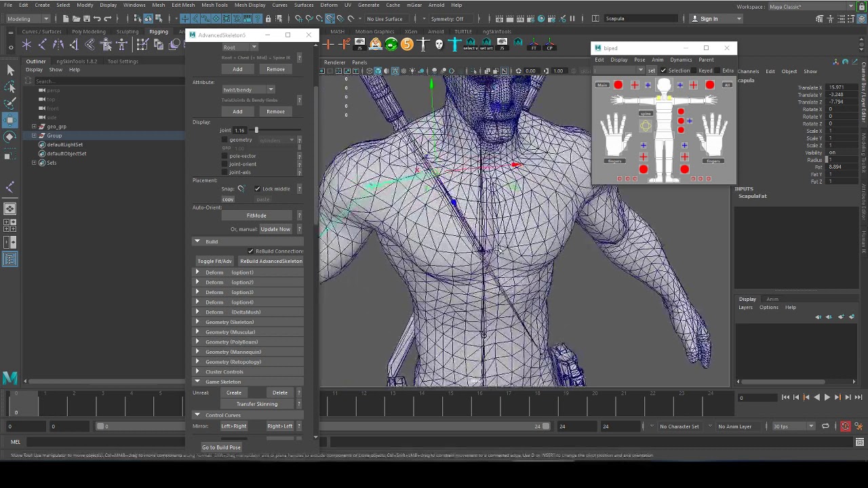The height and width of the screenshot is (488, 868).
Task: Click the Undo arrow in status line
Action: coord(97,18)
